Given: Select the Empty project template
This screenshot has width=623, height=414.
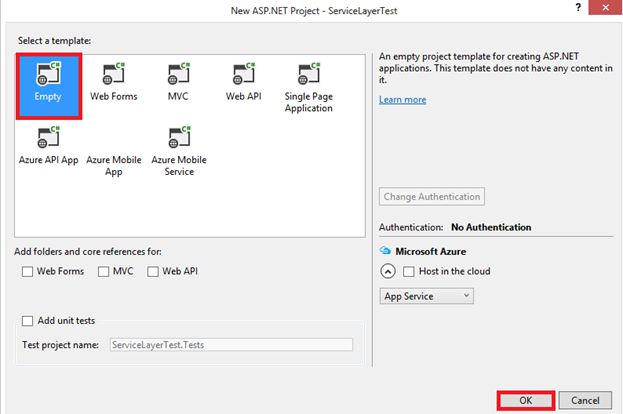Looking at the screenshot, I should (49, 86).
